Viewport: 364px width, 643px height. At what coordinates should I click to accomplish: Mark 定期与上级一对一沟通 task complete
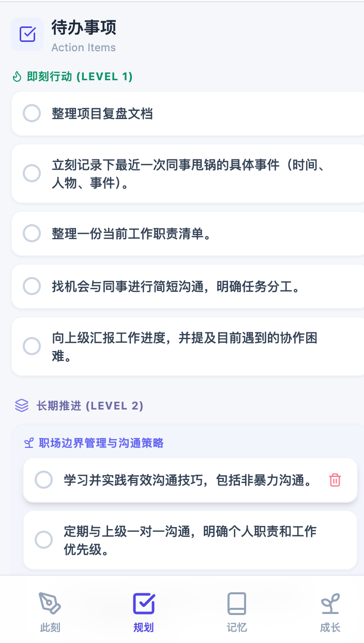(43, 540)
